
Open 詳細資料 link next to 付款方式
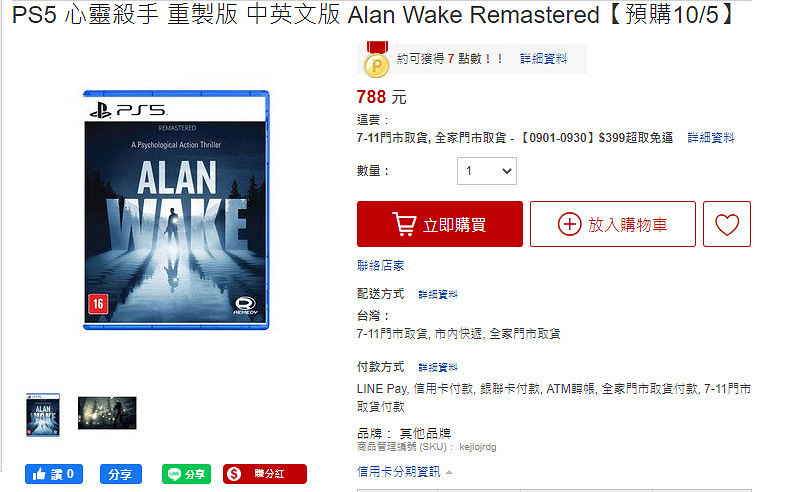pyautogui.click(x=438, y=367)
